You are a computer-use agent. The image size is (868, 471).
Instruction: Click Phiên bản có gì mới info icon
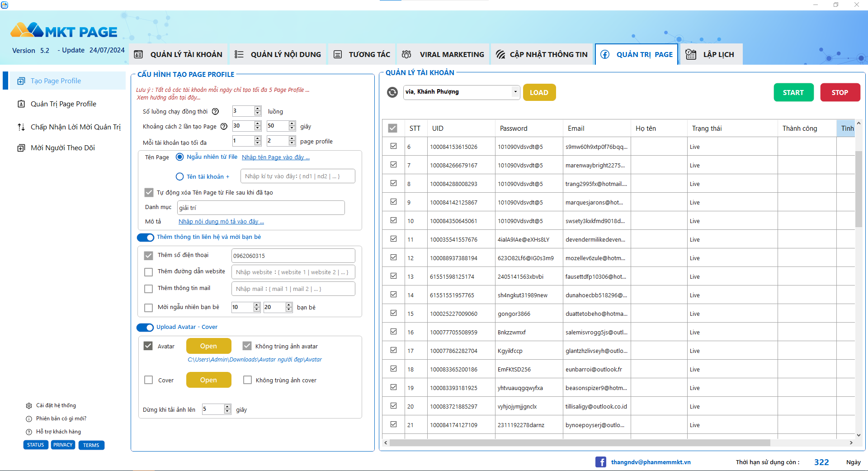click(x=29, y=419)
